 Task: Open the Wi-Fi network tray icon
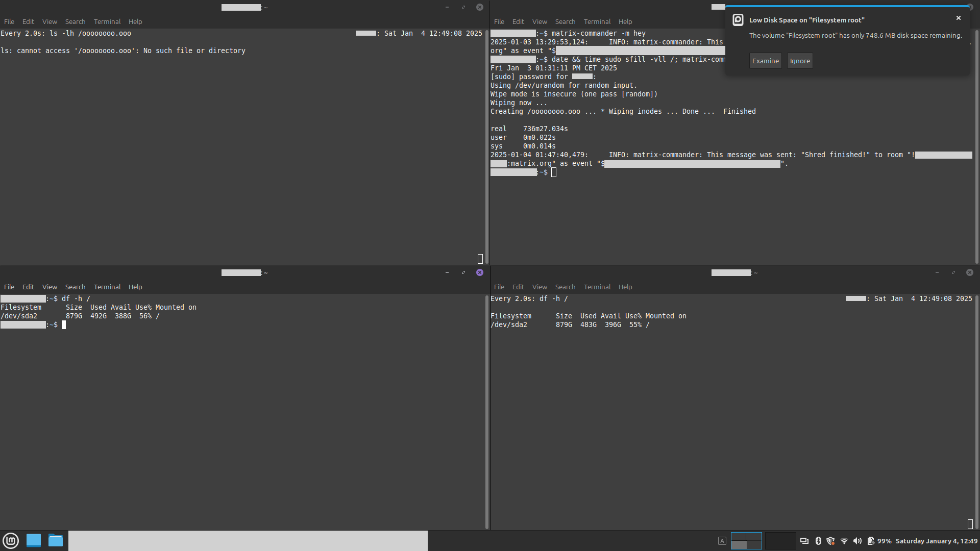tap(844, 541)
